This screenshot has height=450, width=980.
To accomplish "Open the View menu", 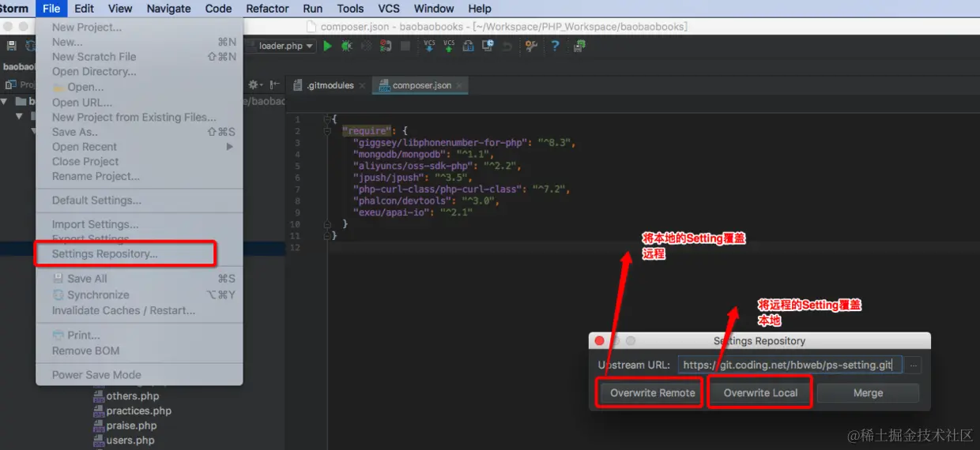I will coord(120,9).
